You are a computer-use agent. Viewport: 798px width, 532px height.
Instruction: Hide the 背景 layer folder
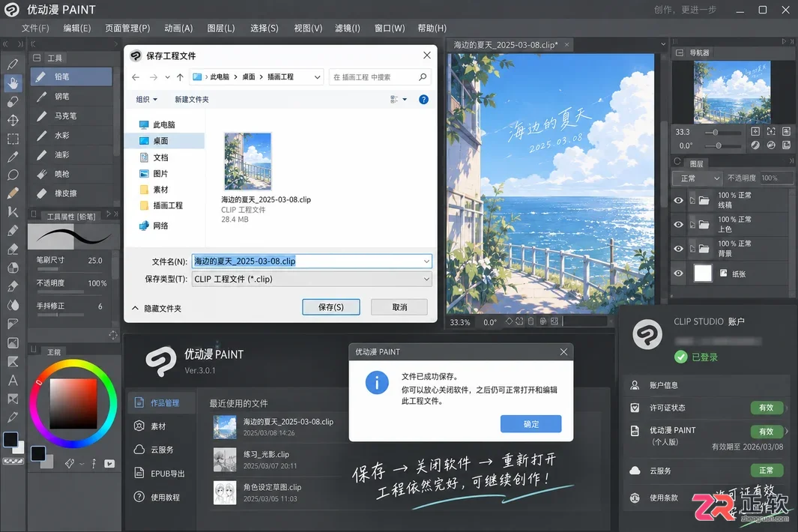pos(678,249)
